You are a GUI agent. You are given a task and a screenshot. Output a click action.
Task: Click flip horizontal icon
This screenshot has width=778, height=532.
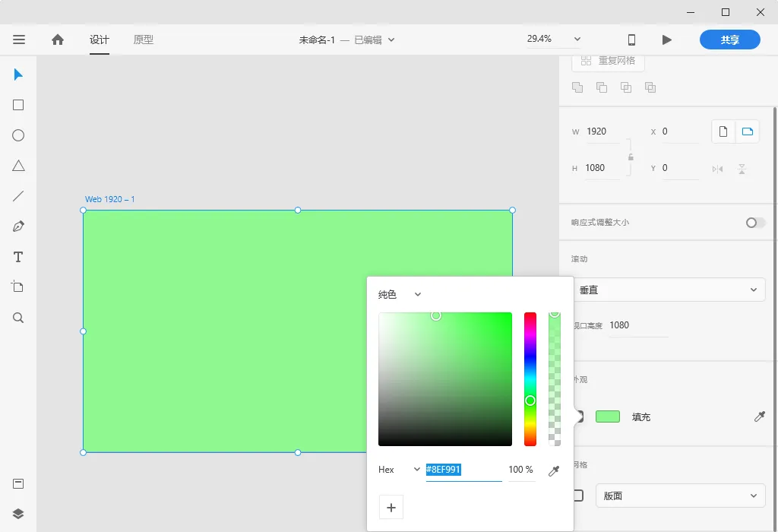click(717, 169)
